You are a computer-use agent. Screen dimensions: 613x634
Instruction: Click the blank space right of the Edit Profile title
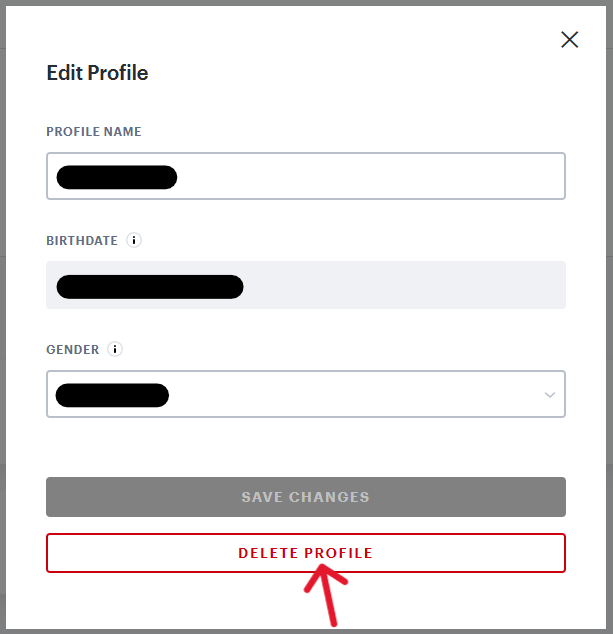pos(350,73)
